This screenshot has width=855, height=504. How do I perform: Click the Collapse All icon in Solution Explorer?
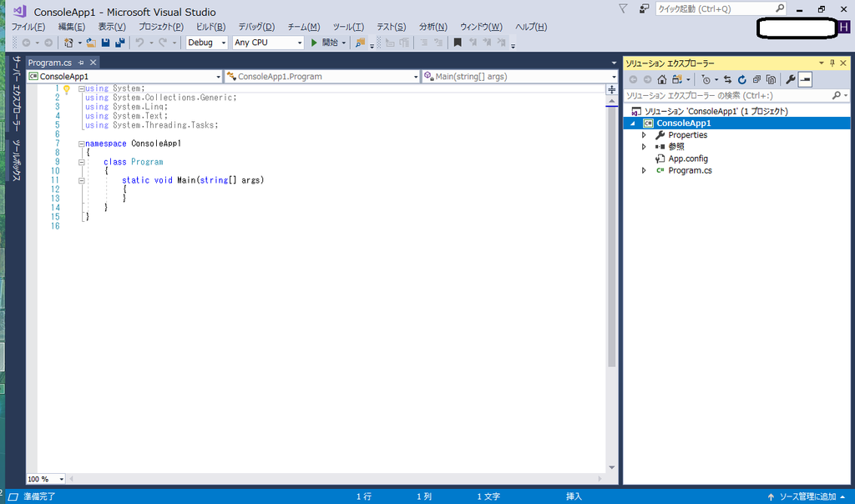(756, 79)
